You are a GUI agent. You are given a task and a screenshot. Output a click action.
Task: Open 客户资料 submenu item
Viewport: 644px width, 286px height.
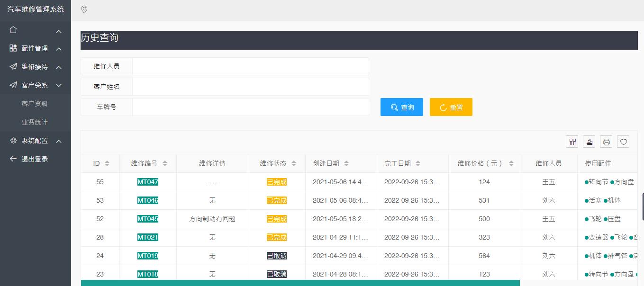tap(35, 104)
